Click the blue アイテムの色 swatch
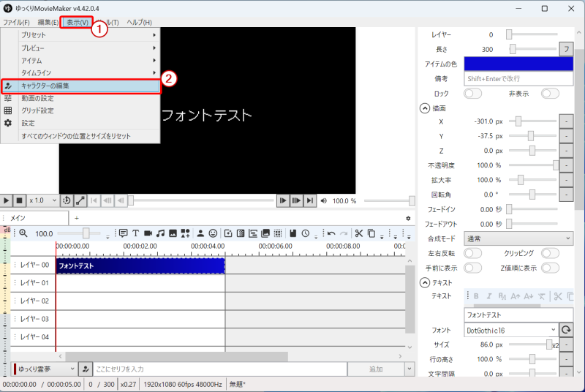 [x=518, y=64]
